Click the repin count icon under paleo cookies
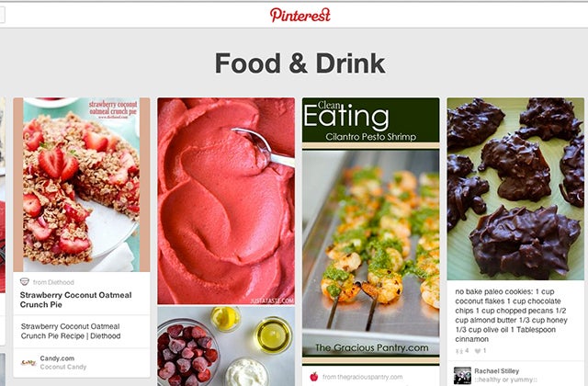588x386 pixels. [x=459, y=351]
